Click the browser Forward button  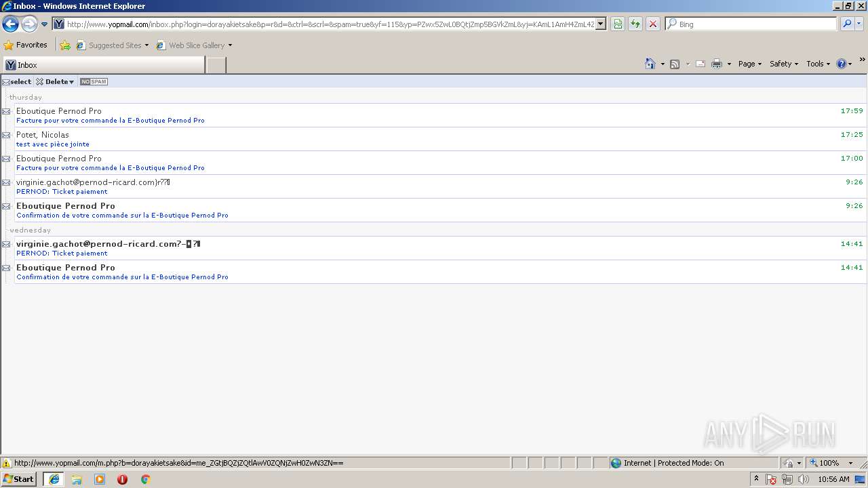pyautogui.click(x=29, y=24)
